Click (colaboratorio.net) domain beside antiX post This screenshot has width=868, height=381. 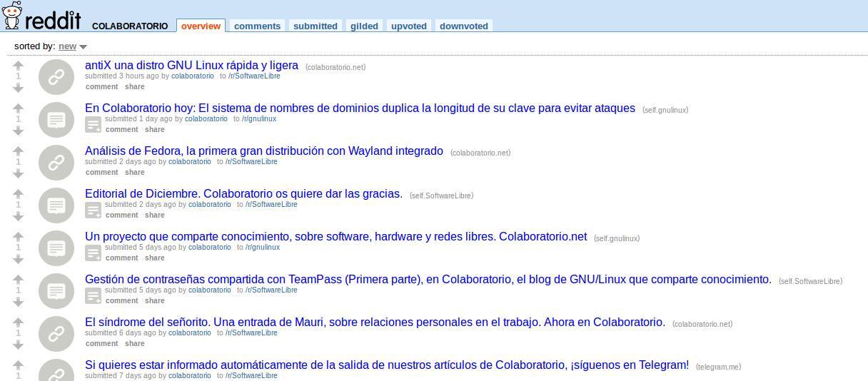[335, 67]
